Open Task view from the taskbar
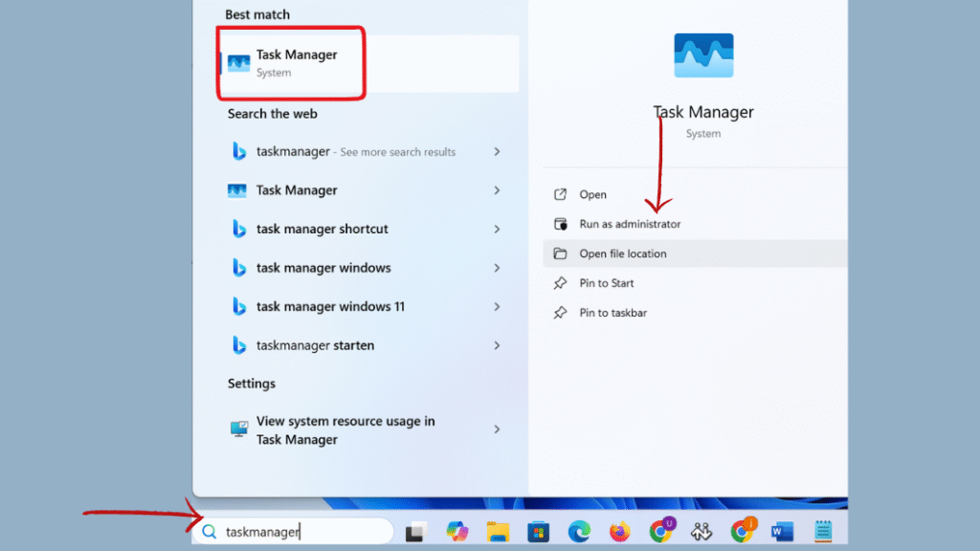Viewport: 980px width, 551px height. pos(415,532)
